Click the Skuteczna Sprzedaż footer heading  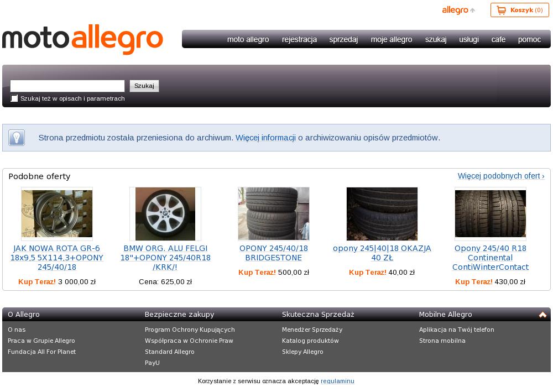[x=318, y=315]
